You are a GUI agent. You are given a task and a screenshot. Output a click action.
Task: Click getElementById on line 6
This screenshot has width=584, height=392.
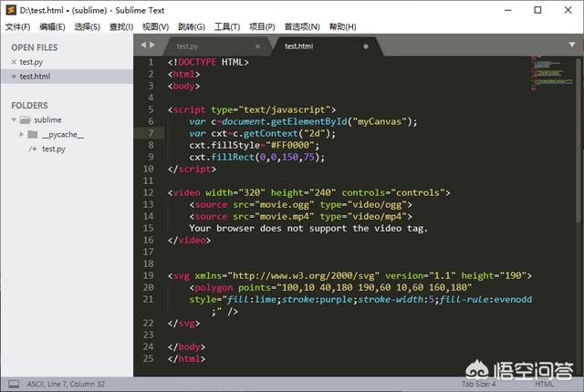pyautogui.click(x=309, y=121)
